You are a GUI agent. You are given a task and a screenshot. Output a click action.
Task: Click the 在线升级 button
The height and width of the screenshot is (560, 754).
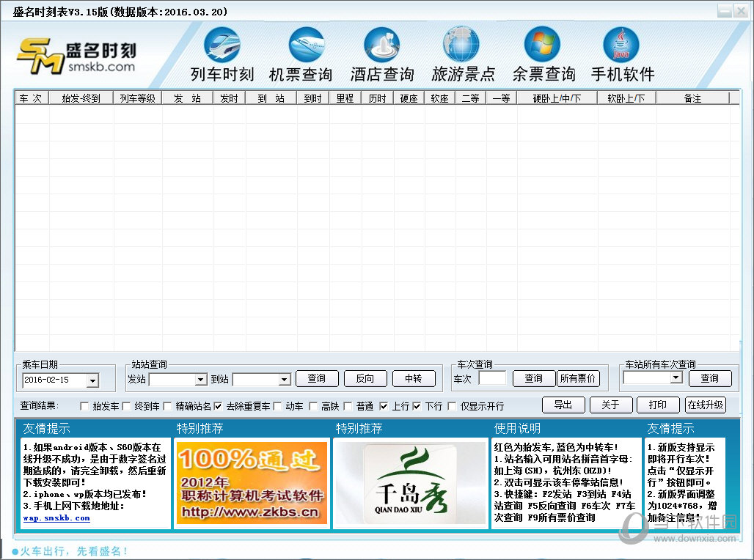click(x=706, y=405)
